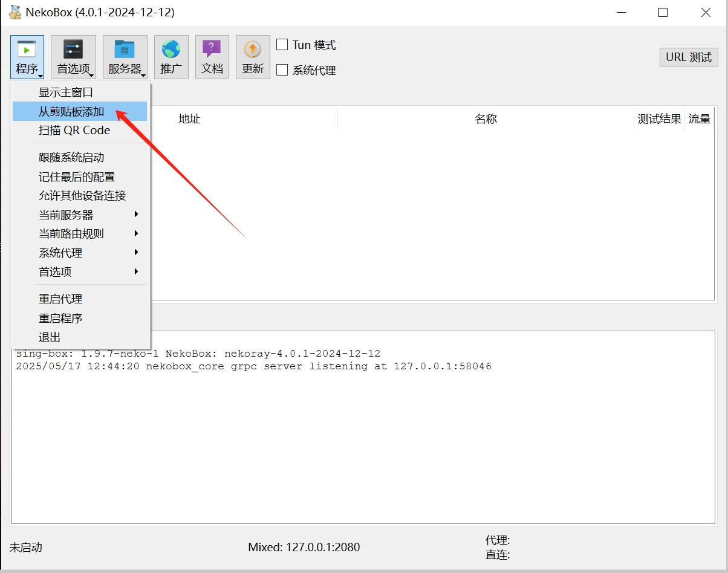Click the 代理: status label
Screen dimensions: 728x573
point(498,540)
